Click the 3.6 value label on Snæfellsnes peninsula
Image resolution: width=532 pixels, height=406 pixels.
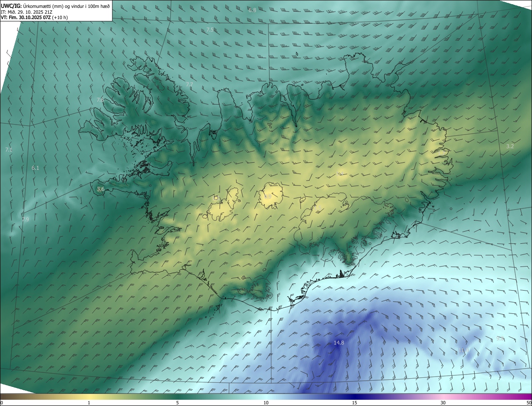(101, 189)
